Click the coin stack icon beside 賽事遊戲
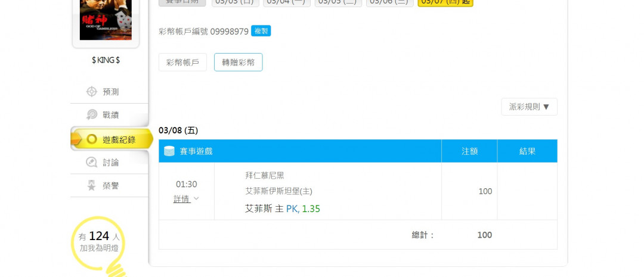 point(169,151)
